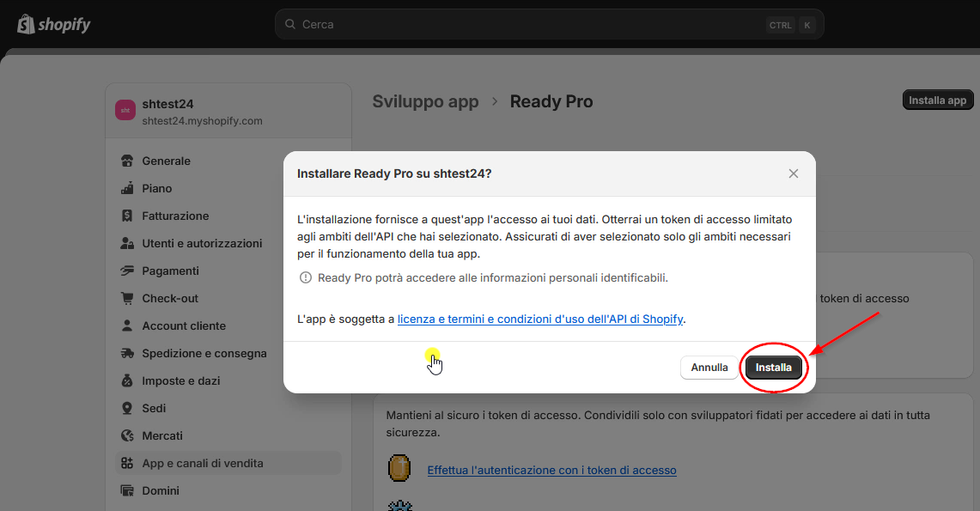Cancel with the Annulla button
This screenshot has height=511, width=980.
(709, 368)
